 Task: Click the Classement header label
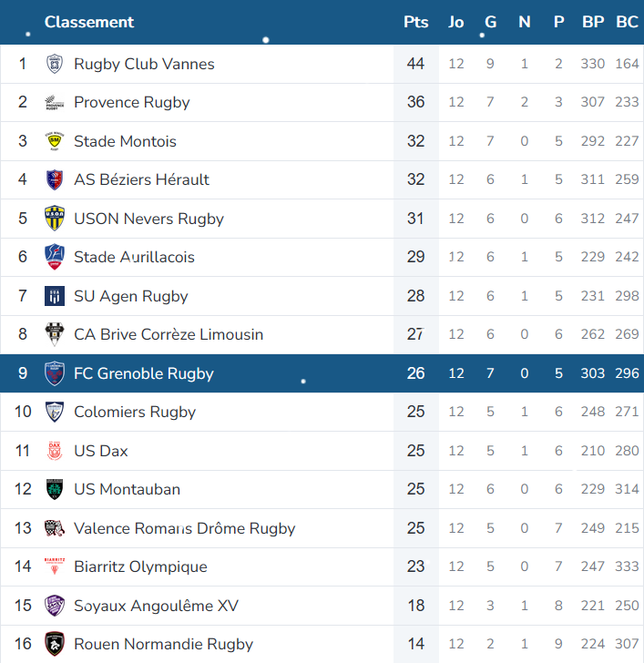pyautogui.click(x=89, y=22)
